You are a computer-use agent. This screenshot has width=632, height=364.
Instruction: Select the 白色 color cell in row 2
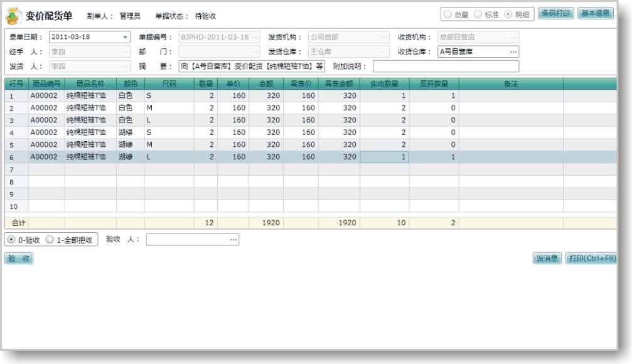[131, 108]
